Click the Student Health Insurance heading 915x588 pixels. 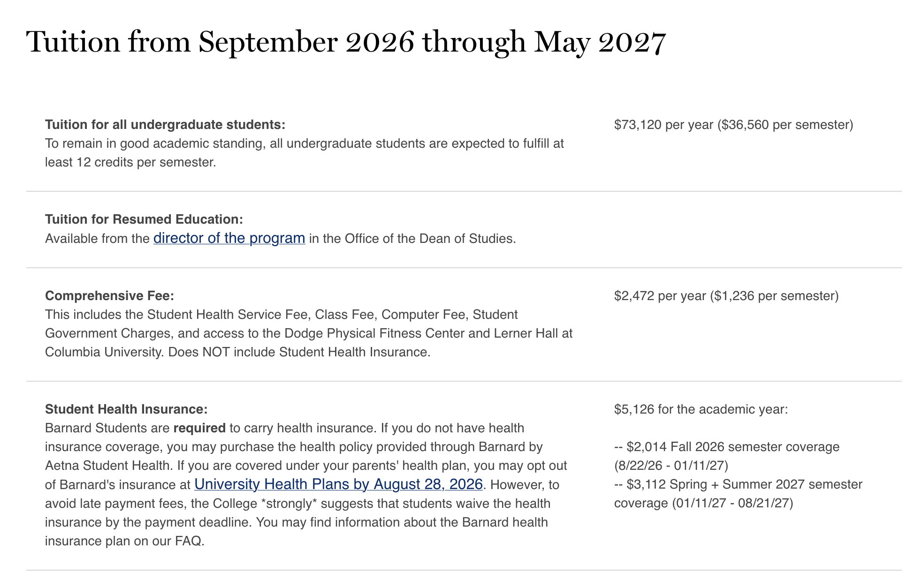[126, 409]
